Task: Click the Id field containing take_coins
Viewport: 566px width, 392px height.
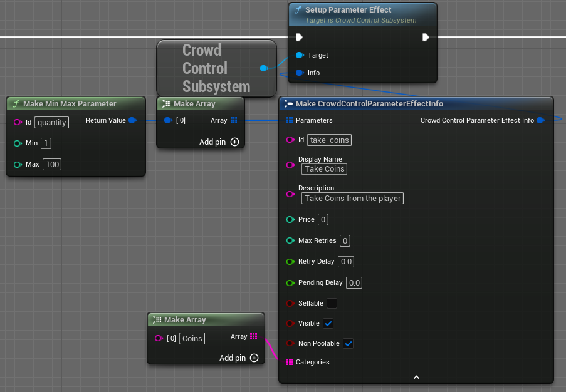Action: pos(330,140)
